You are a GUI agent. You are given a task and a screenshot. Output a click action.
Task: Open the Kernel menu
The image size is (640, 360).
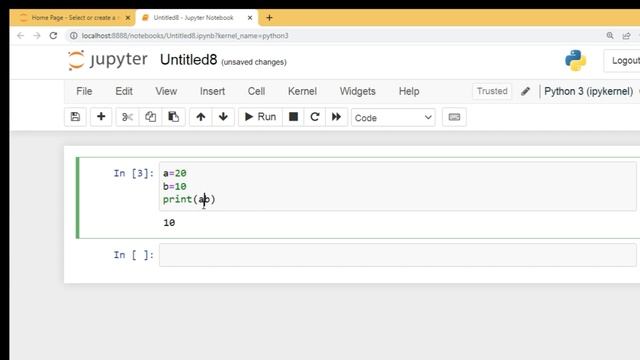click(x=302, y=91)
